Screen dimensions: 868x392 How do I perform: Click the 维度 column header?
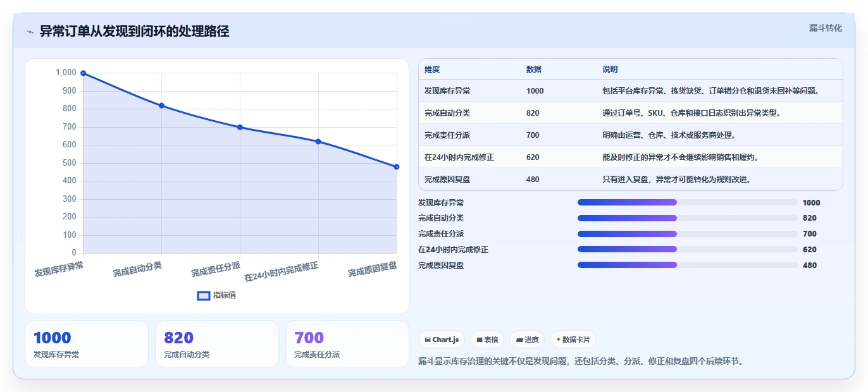pos(432,70)
